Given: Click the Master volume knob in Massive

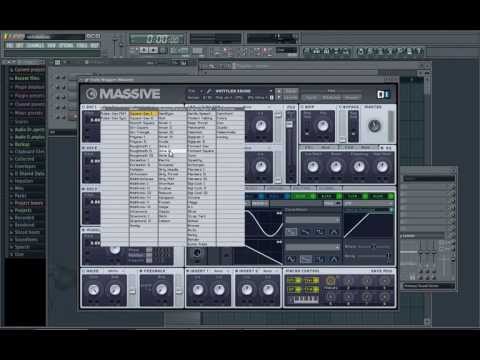Looking at the screenshot, I should [x=375, y=126].
